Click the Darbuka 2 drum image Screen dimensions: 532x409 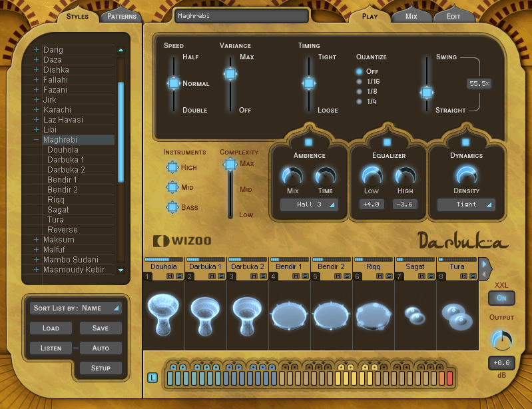click(x=247, y=316)
